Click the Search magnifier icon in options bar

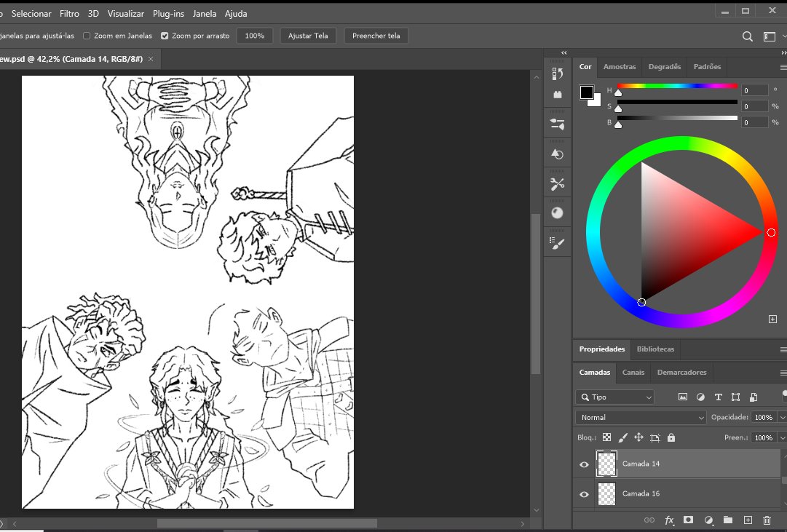tap(748, 36)
